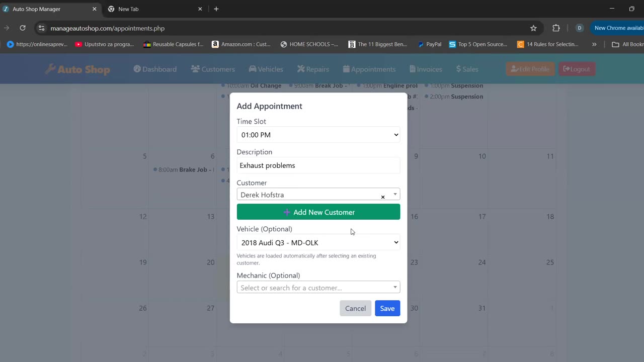Select calendar day 26
The width and height of the screenshot is (644, 362).
143,308
